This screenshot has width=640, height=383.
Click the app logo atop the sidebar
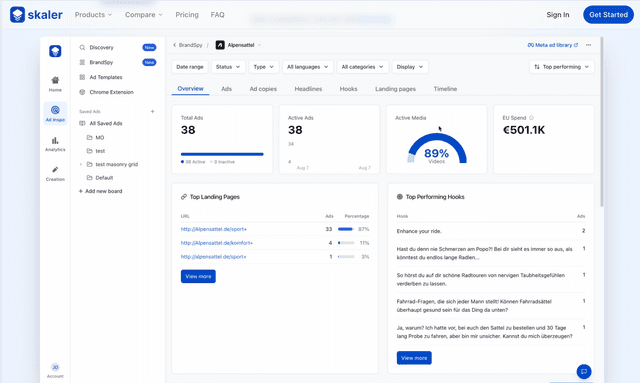(x=55, y=51)
